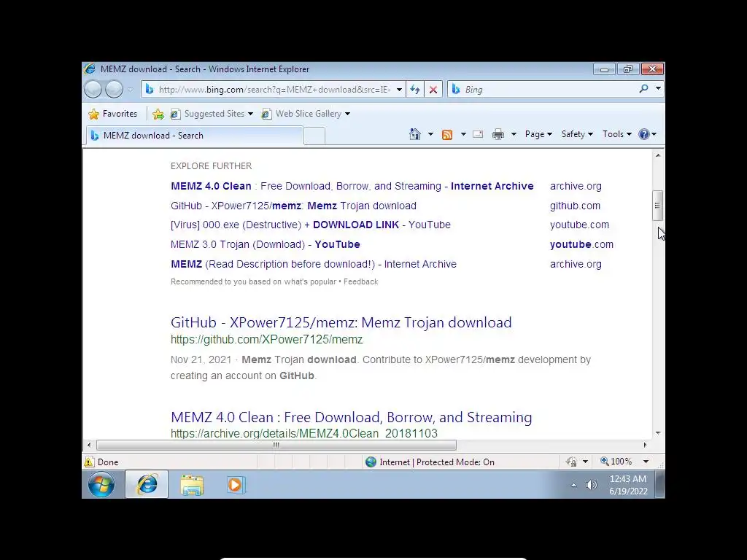Click the 100% zoom level button
This screenshot has height=560, width=747.
[616, 462]
